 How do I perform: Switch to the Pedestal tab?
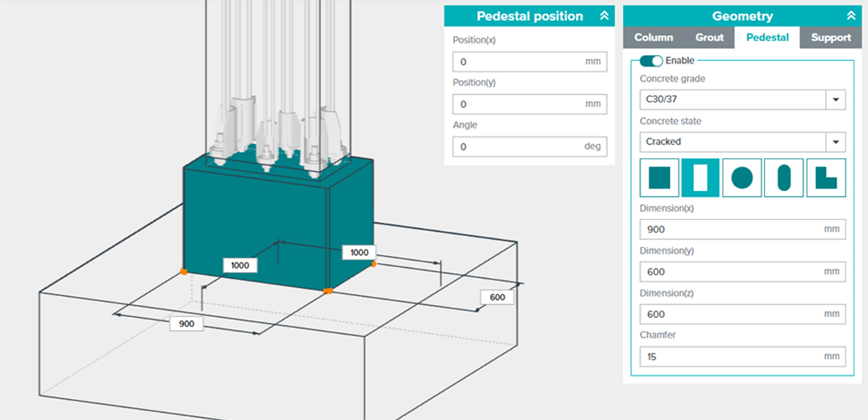(767, 38)
